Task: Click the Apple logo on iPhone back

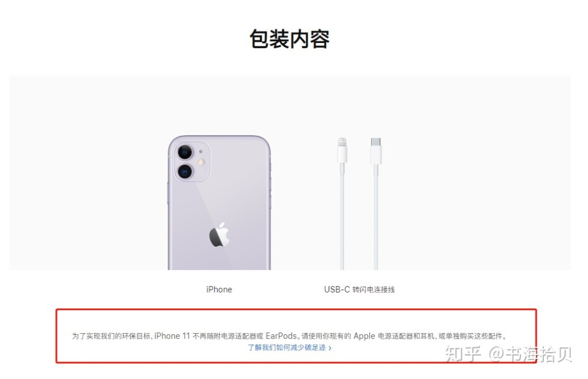Action: click(219, 235)
